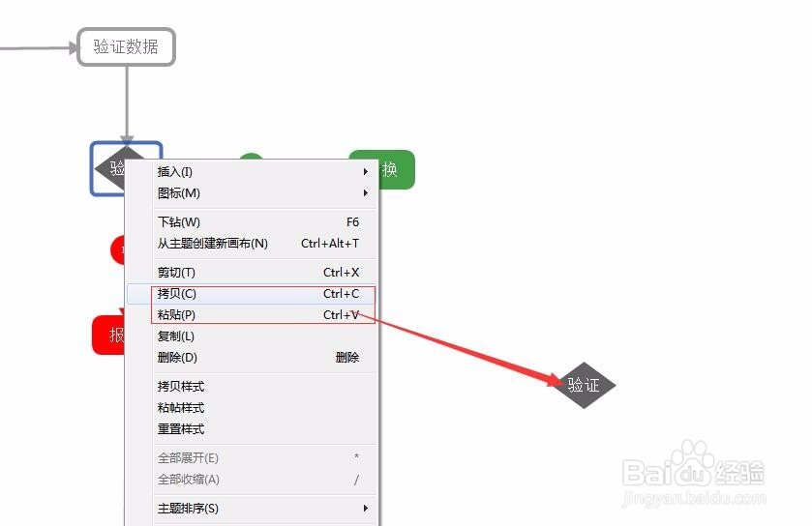Viewport: 812px width, 526px height.
Task: Select the selected diamond topic with blue border
Action: point(108,168)
